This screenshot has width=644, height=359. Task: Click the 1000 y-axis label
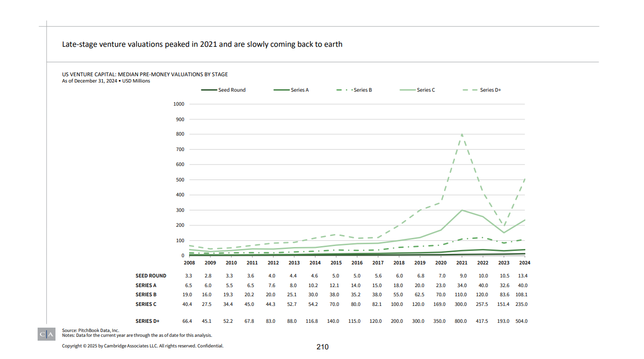coord(178,104)
